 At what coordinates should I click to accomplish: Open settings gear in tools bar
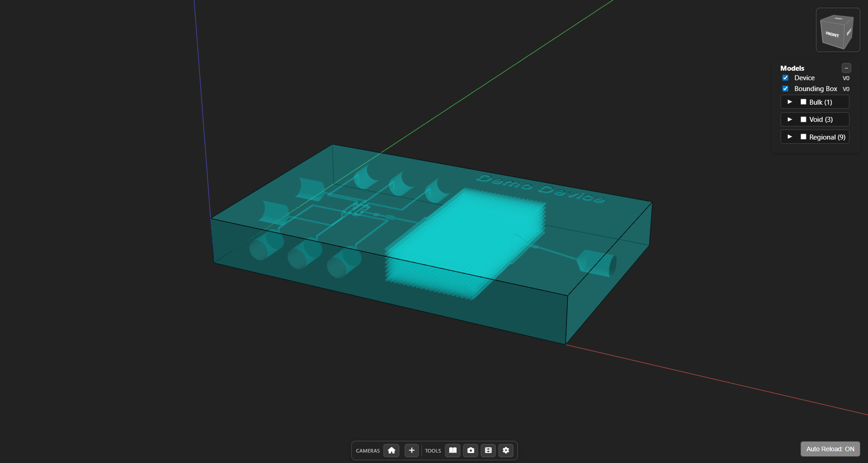[506, 450]
